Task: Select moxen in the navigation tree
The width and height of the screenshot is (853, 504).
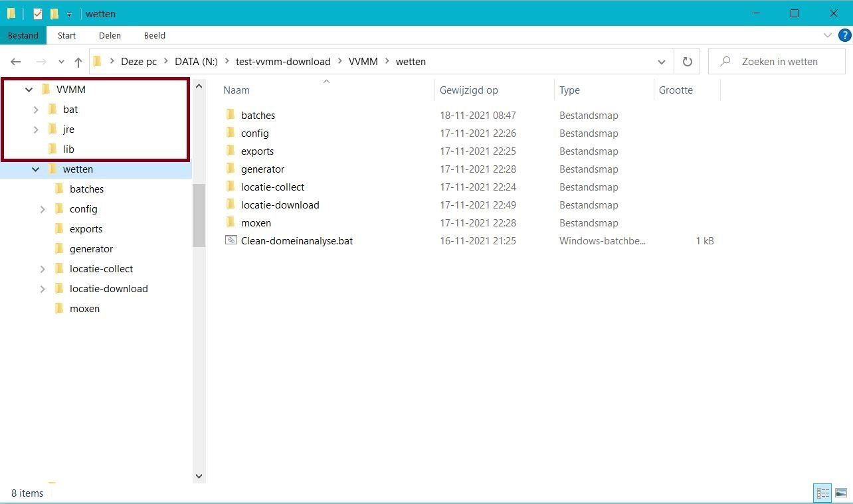Action: point(84,309)
